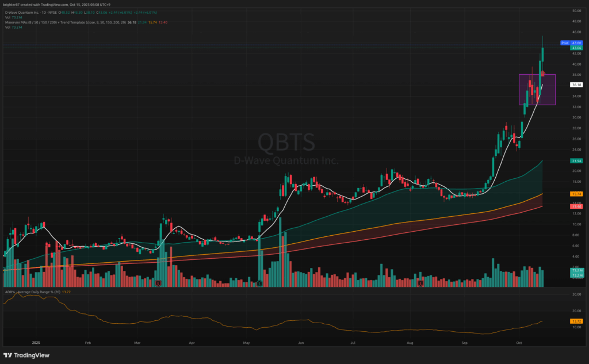Open the earnings marker in early May
The width and height of the screenshot is (589, 364).
coord(259,283)
